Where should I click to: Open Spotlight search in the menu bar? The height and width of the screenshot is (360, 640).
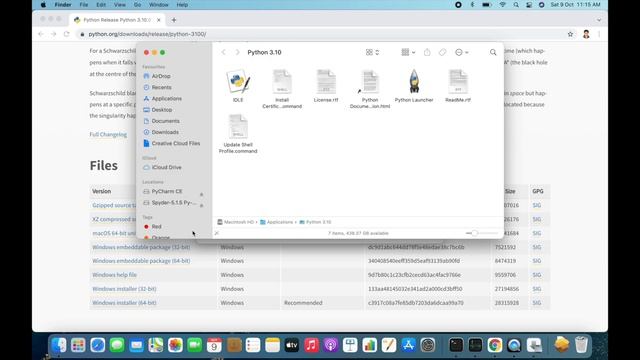pos(516,5)
